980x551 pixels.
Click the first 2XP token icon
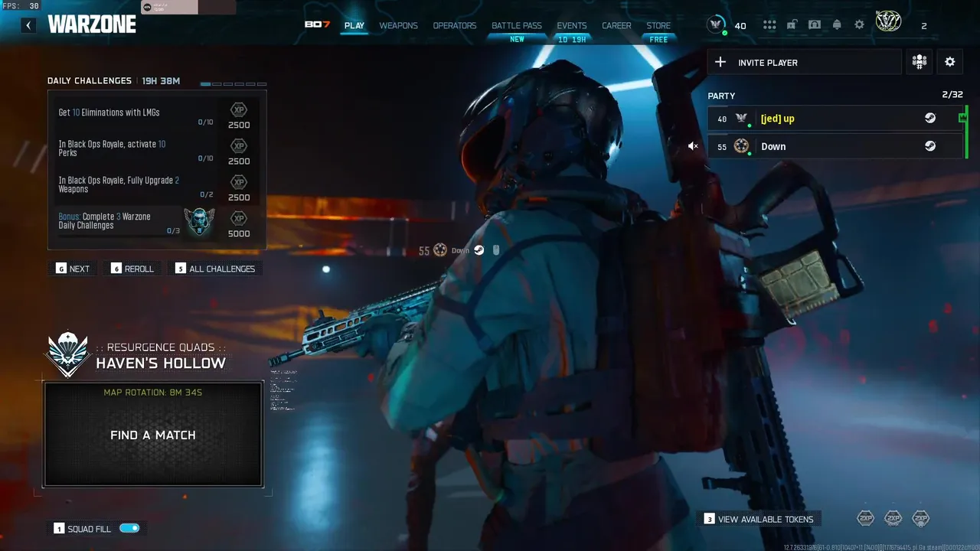[x=865, y=518]
